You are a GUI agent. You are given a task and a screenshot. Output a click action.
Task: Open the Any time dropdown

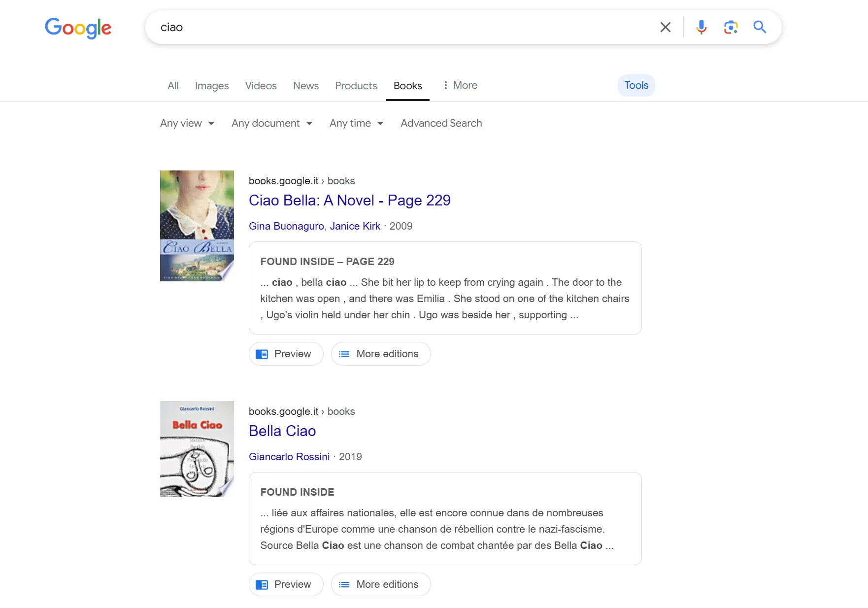point(356,123)
